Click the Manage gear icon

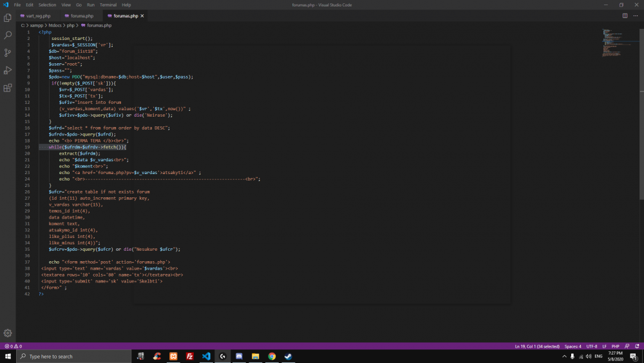8,333
